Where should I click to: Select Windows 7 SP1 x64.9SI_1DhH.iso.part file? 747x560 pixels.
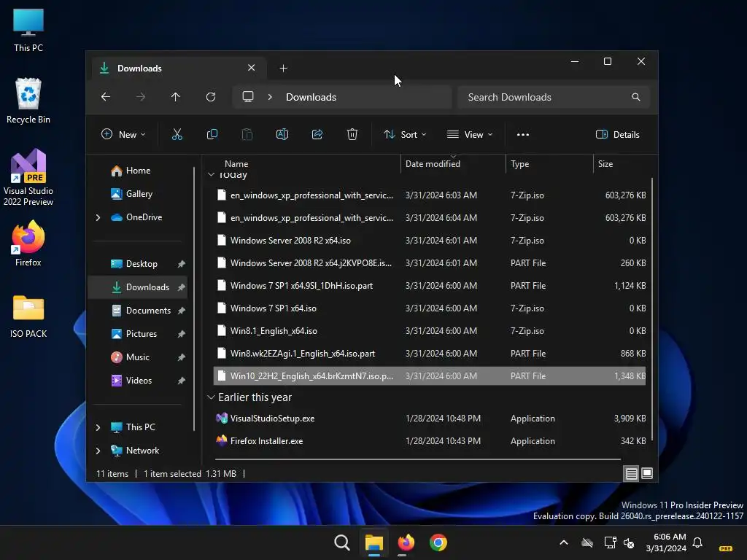429,286
